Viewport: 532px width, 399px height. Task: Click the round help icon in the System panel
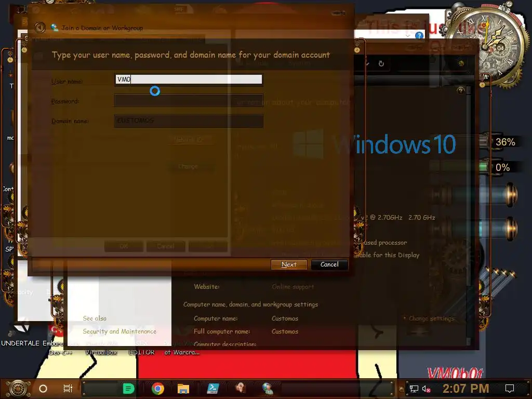(460, 90)
